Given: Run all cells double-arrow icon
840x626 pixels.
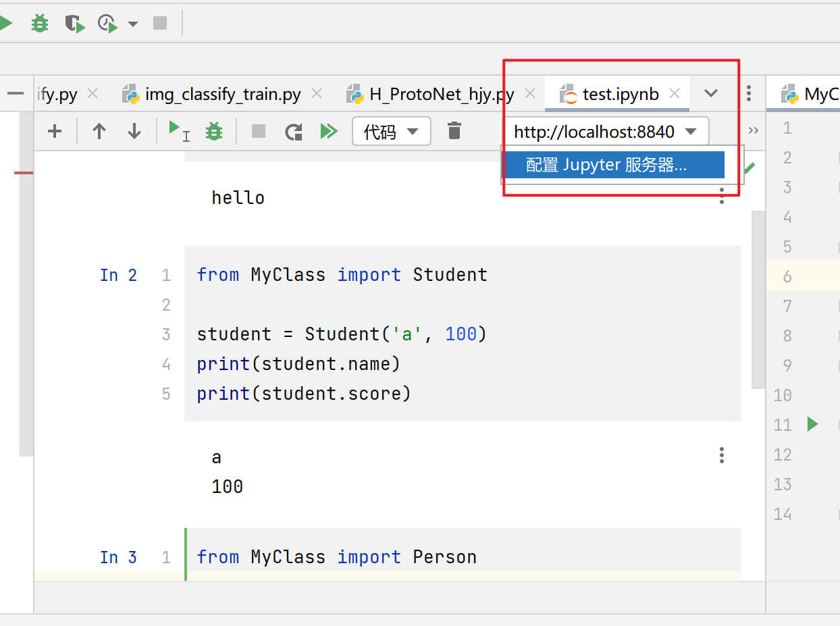Looking at the screenshot, I should tap(329, 131).
